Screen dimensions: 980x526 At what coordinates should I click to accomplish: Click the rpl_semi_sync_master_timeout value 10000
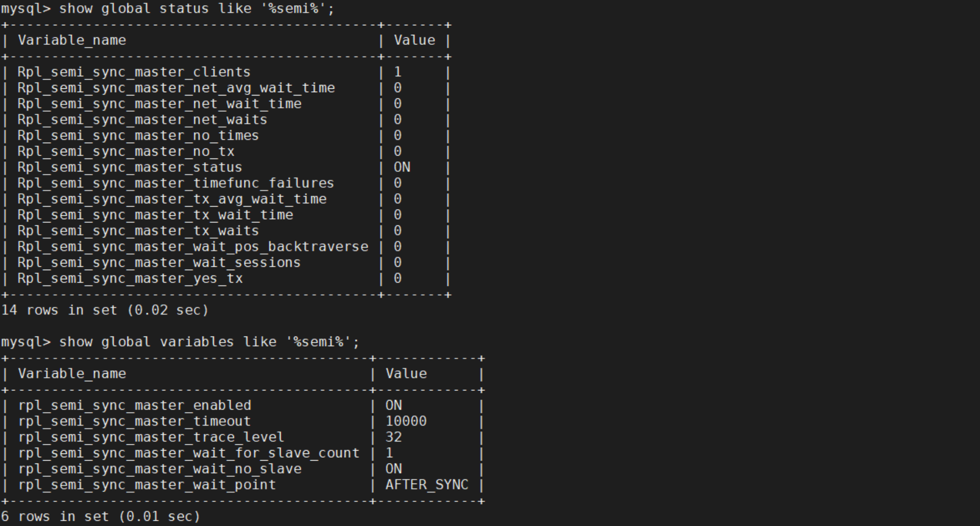click(x=406, y=421)
